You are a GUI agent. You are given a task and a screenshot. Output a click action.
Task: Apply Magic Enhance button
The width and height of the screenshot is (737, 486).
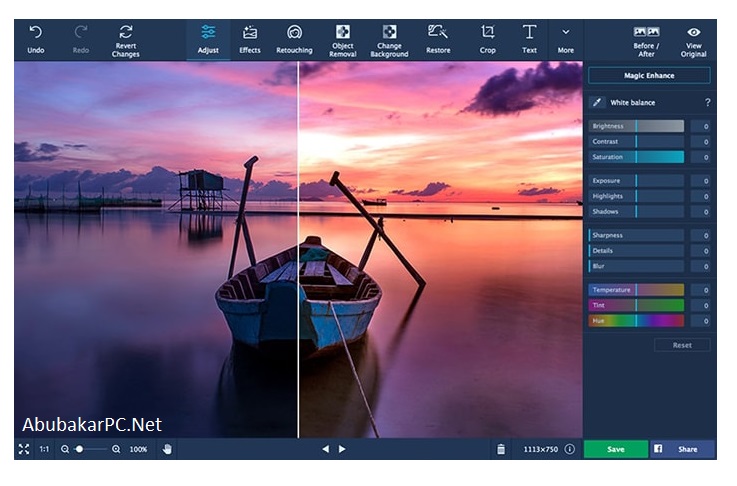point(649,75)
